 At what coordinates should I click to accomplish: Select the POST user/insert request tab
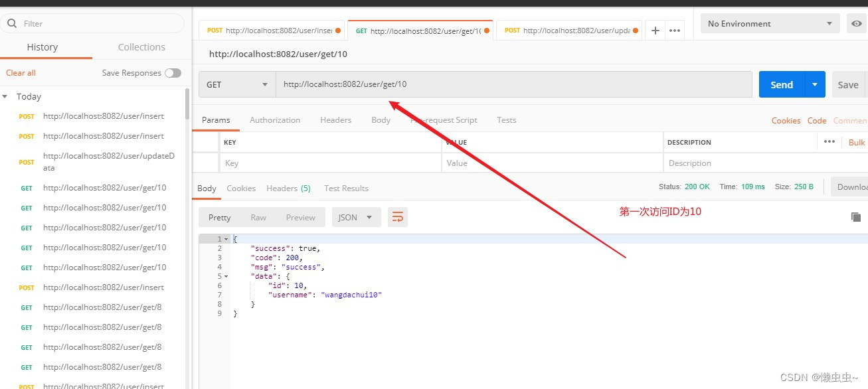tap(272, 31)
